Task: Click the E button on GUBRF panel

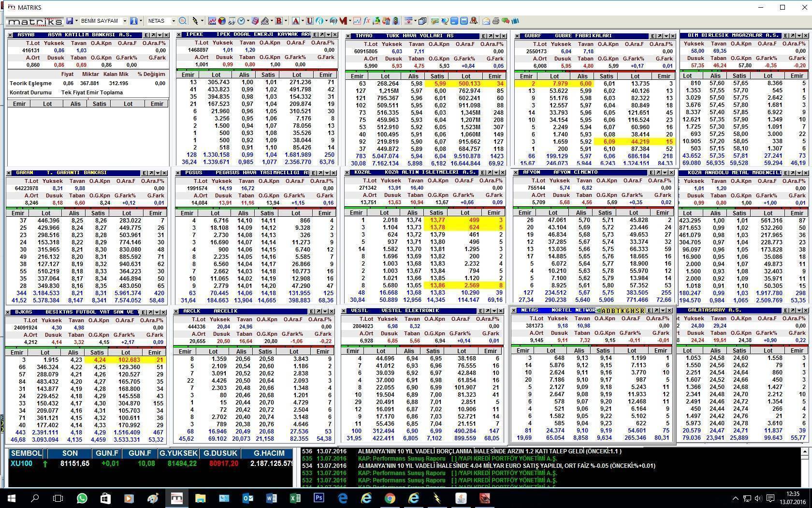Action: click(652, 36)
